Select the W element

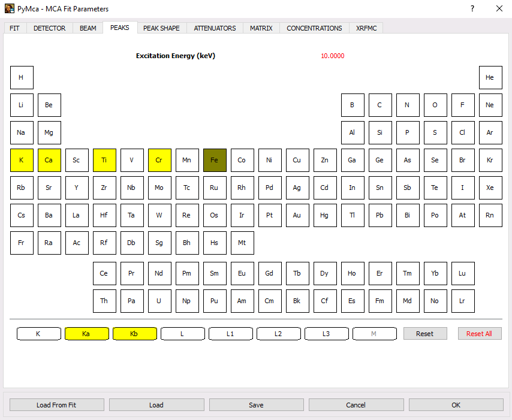(159, 215)
